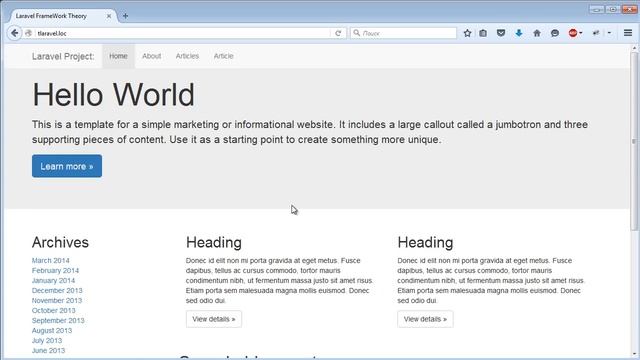This screenshot has height=360, width=640.
Task: Open the bookmarks list clipboard icon
Action: (483, 33)
